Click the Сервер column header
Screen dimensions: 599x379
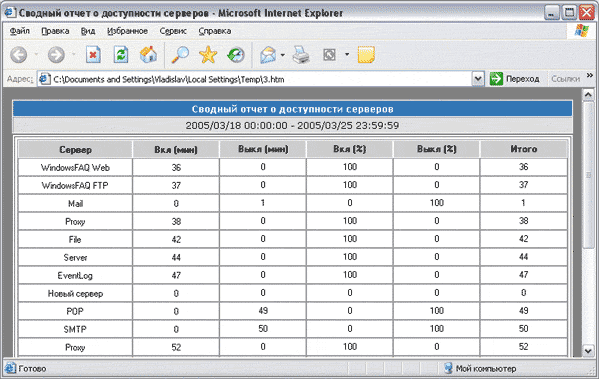(75, 149)
